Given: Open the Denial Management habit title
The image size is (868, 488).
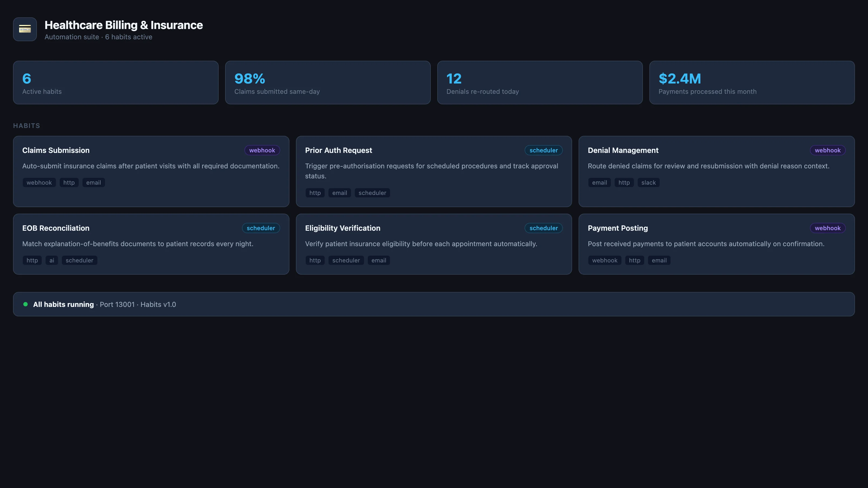Looking at the screenshot, I should 623,150.
